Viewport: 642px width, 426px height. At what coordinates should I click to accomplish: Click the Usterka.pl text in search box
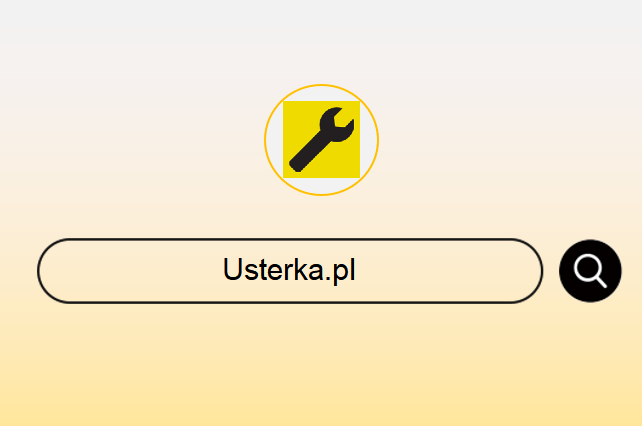pos(289,270)
